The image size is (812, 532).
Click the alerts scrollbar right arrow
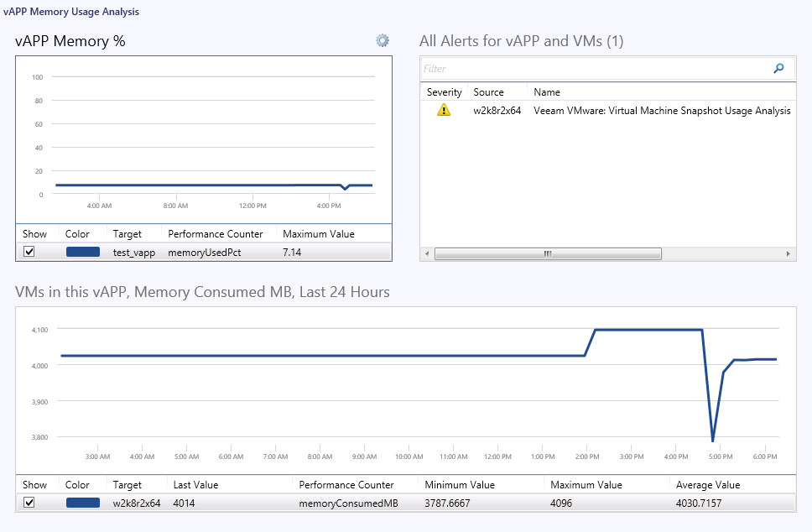789,253
